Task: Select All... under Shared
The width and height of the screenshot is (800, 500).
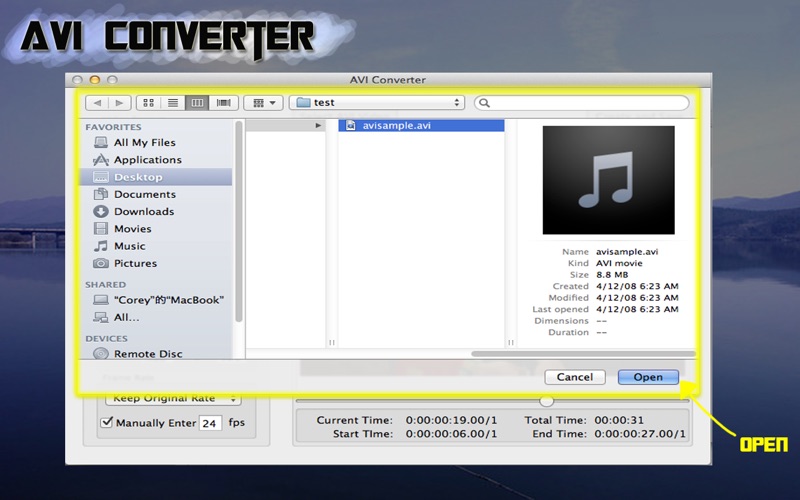Action: (156, 317)
